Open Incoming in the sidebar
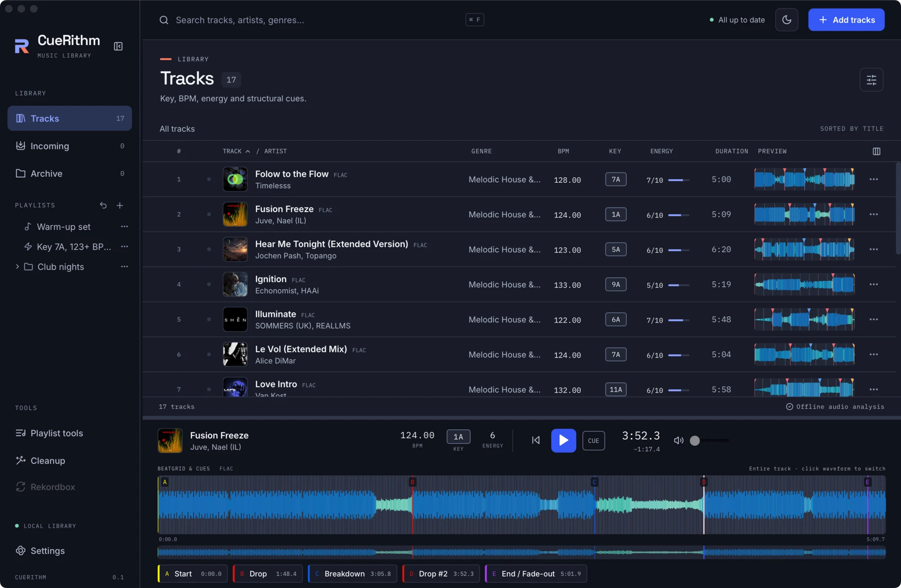 point(70,146)
